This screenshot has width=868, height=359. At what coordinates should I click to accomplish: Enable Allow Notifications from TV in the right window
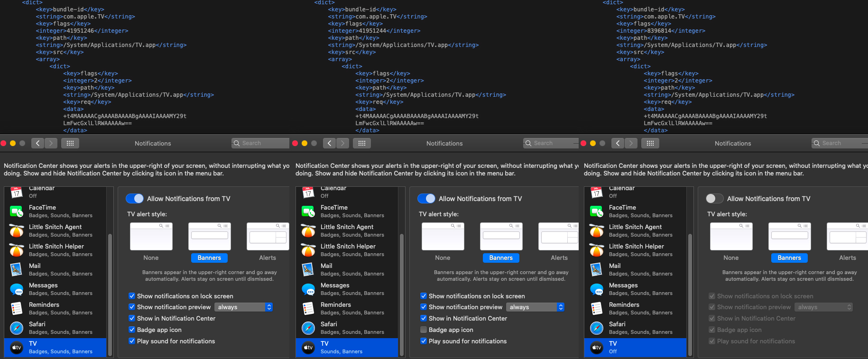(715, 199)
